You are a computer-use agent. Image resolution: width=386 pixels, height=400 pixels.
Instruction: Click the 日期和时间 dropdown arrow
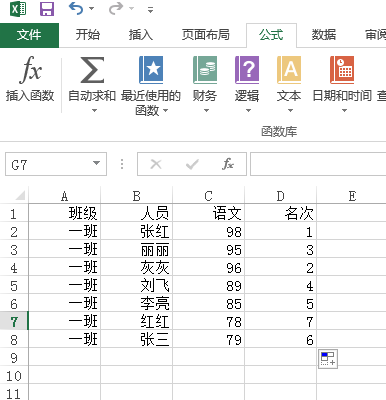[344, 110]
